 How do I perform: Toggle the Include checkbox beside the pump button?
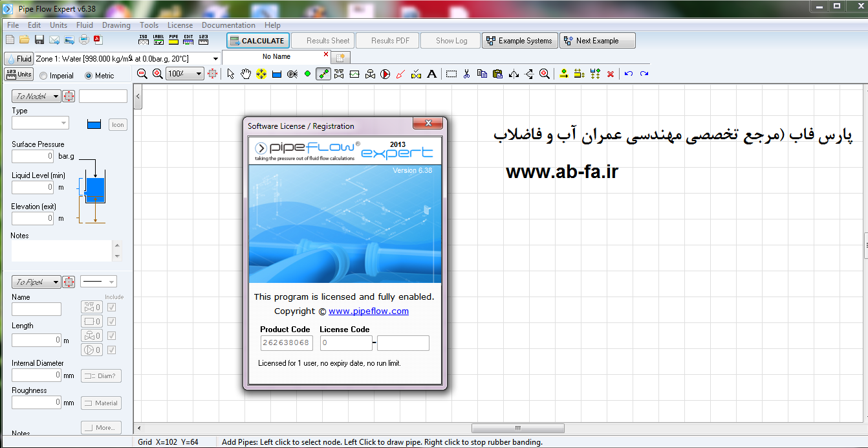(x=111, y=350)
